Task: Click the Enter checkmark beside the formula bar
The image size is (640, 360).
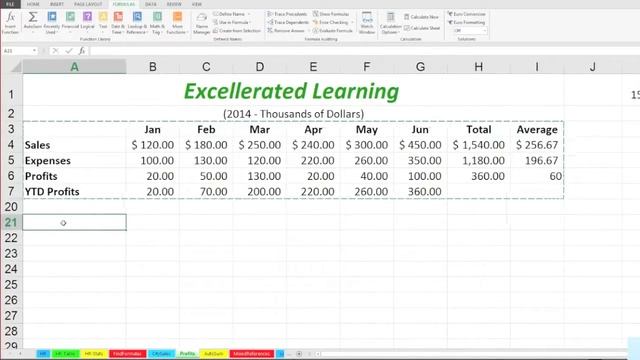Action: (x=69, y=51)
